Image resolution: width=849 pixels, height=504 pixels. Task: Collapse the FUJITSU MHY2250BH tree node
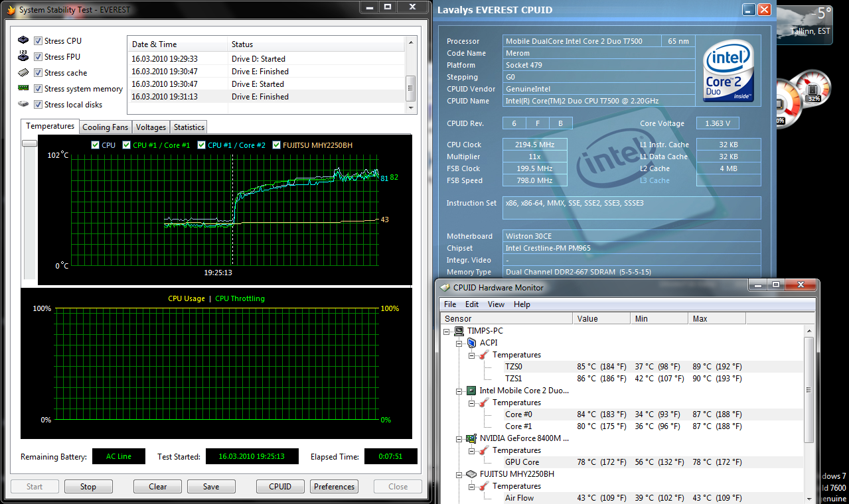[x=459, y=474]
